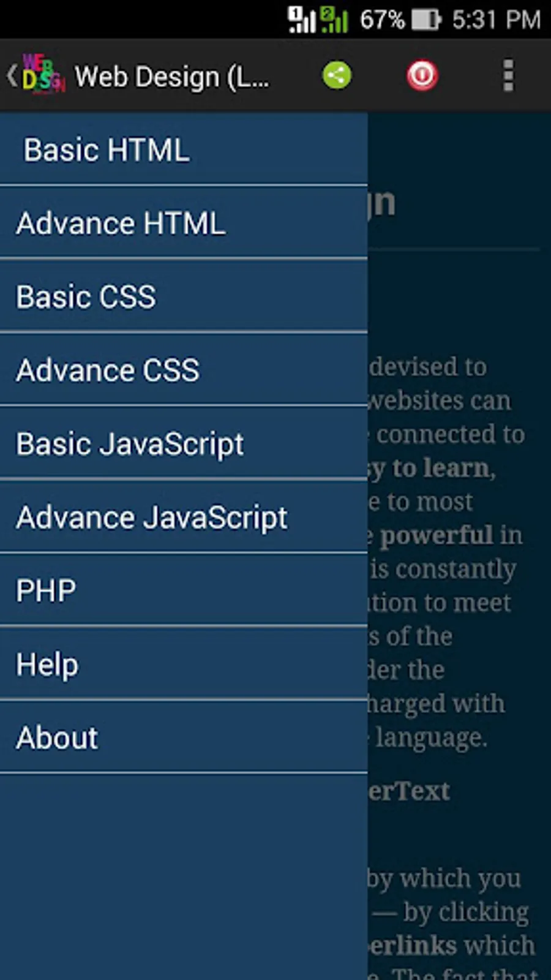Tap the Web Design title text
The height and width of the screenshot is (980, 551).
171,77
